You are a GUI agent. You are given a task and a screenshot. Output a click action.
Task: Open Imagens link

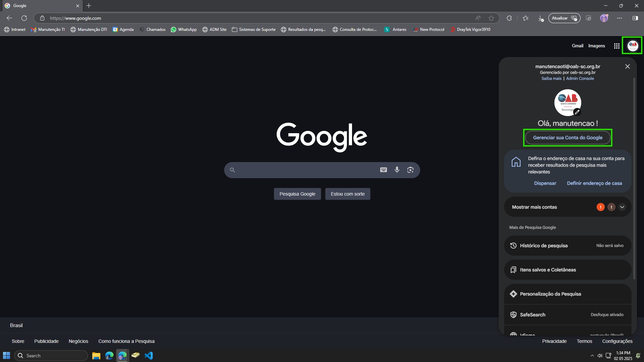coord(597,46)
